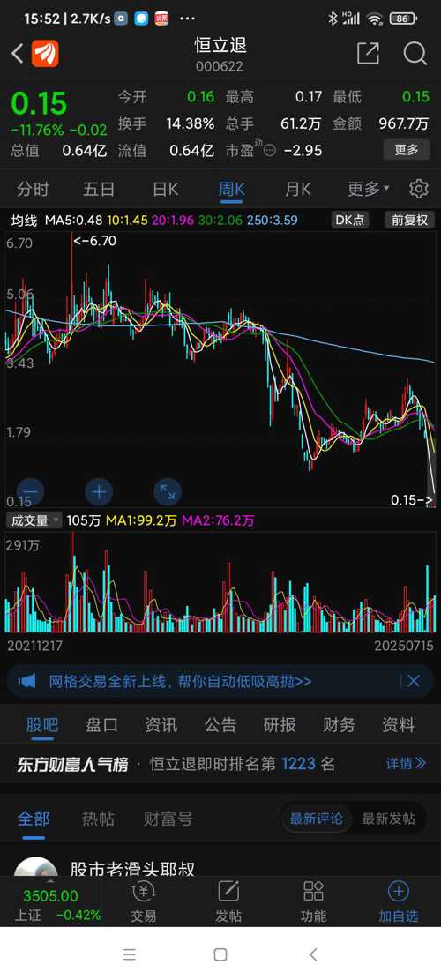Expand chart to fullscreen icon
Screen dimensions: 441x980
click(x=168, y=492)
